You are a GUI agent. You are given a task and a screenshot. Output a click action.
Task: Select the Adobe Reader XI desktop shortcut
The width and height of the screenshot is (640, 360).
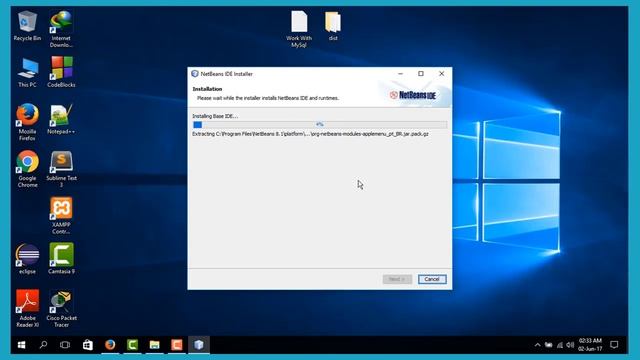[27, 309]
